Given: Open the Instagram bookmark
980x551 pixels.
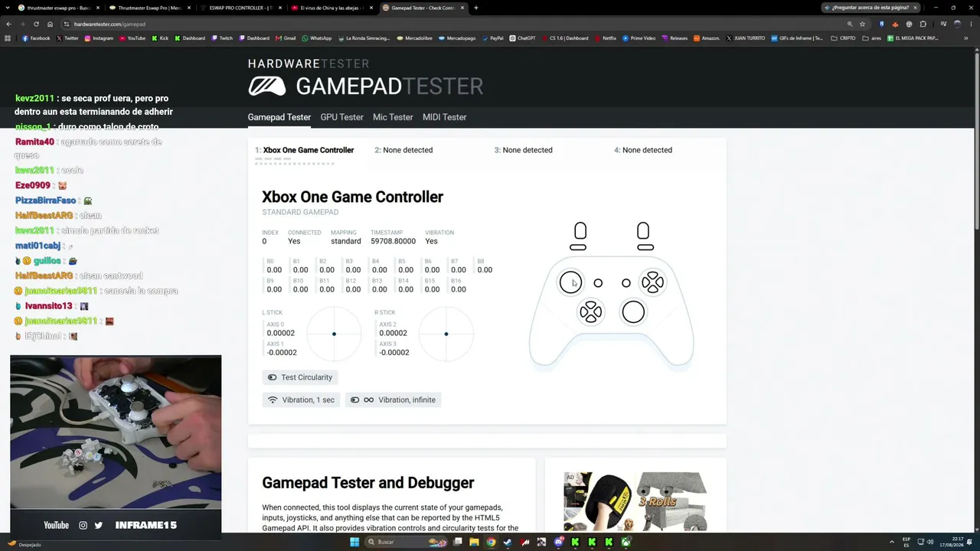Looking at the screenshot, I should (99, 38).
